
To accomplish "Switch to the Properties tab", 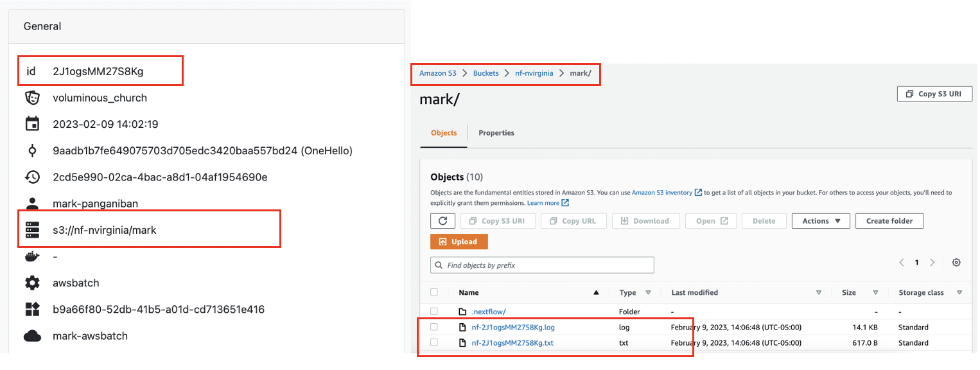I will coord(496,133).
